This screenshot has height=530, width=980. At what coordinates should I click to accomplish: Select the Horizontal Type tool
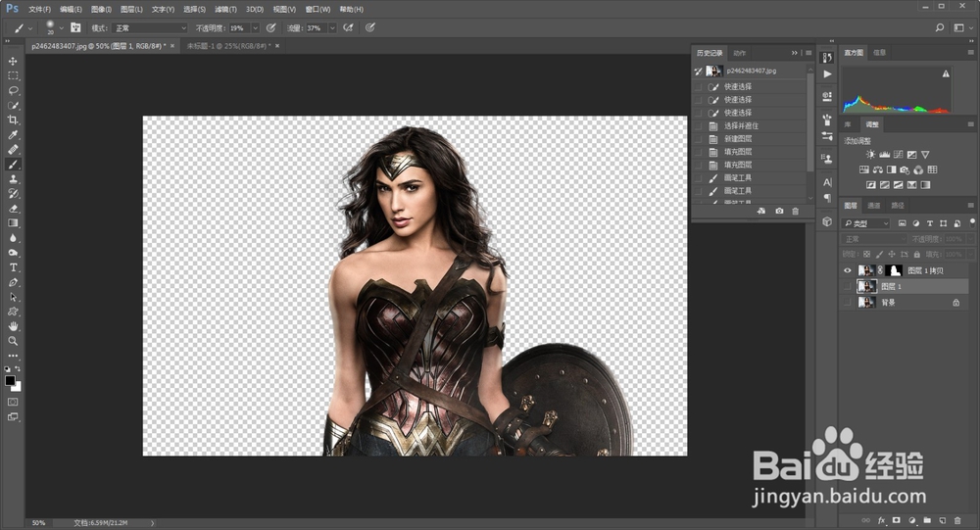[x=13, y=267]
